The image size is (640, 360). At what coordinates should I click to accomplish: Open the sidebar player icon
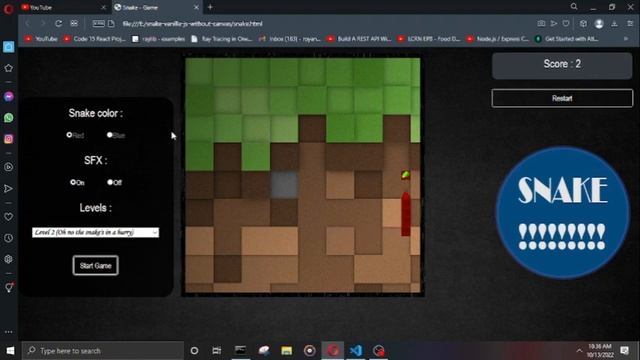pos(8,167)
